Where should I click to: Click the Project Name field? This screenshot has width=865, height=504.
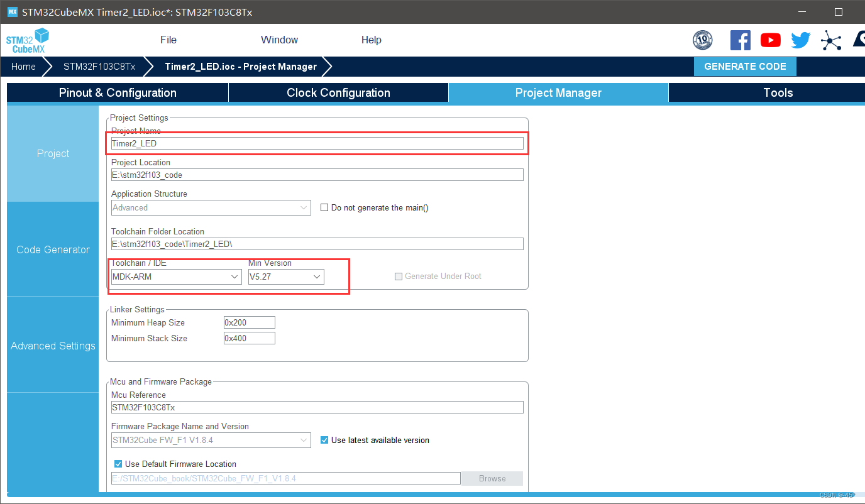[317, 143]
